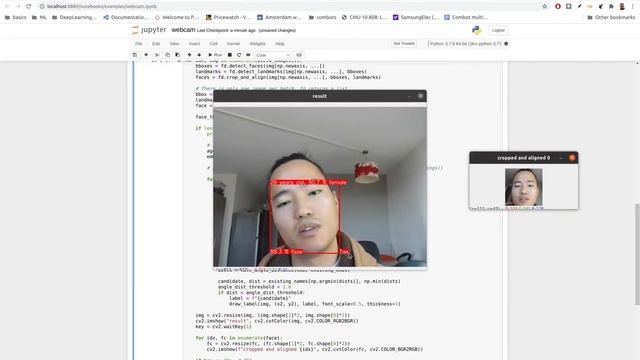Click the webcam video in result window
Viewport: 640px width, 360px height.
(320, 187)
